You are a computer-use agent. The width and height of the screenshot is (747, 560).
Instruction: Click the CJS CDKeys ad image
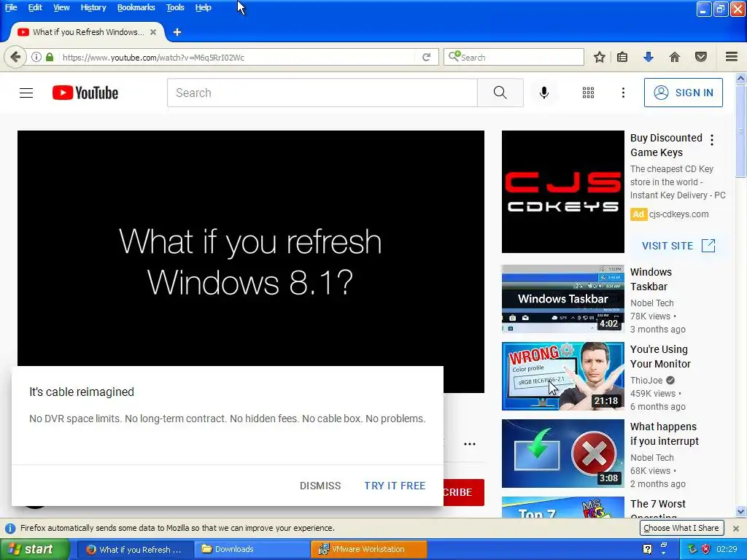coord(562,192)
